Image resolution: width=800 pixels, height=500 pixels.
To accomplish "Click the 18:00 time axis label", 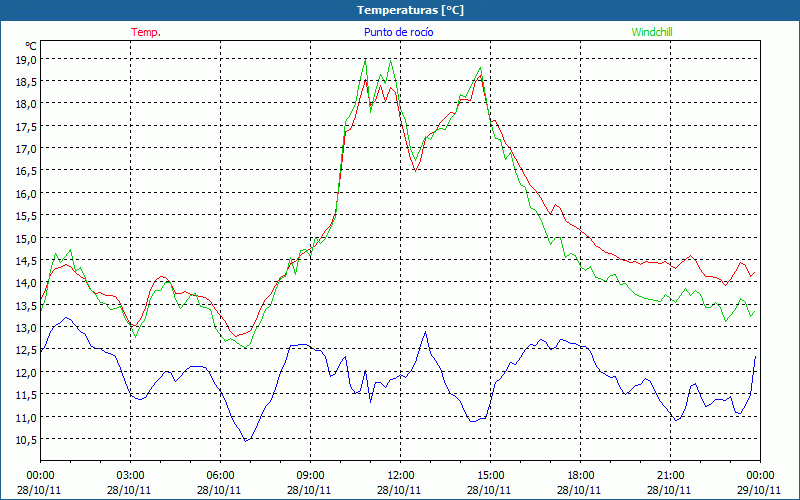I will coord(580,476).
